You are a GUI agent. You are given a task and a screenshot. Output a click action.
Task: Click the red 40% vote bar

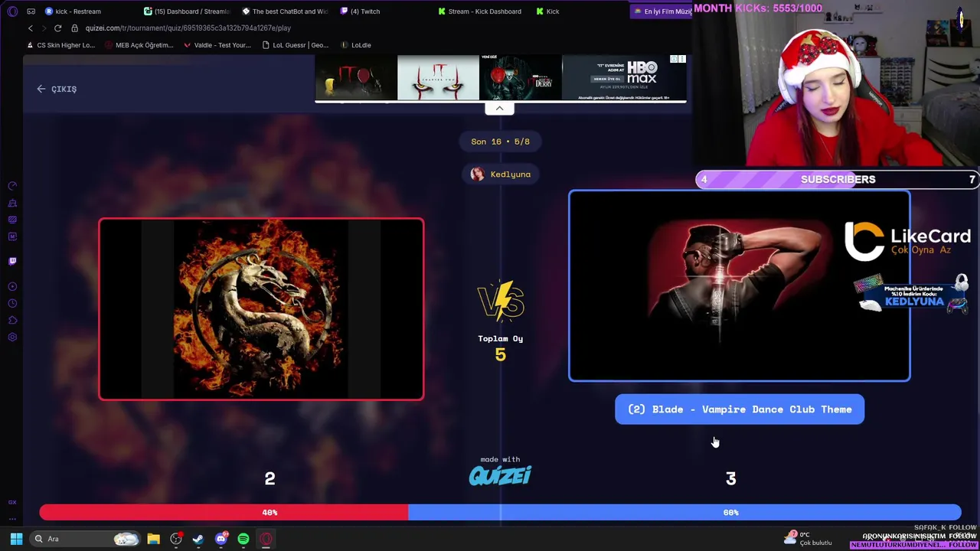coord(224,513)
